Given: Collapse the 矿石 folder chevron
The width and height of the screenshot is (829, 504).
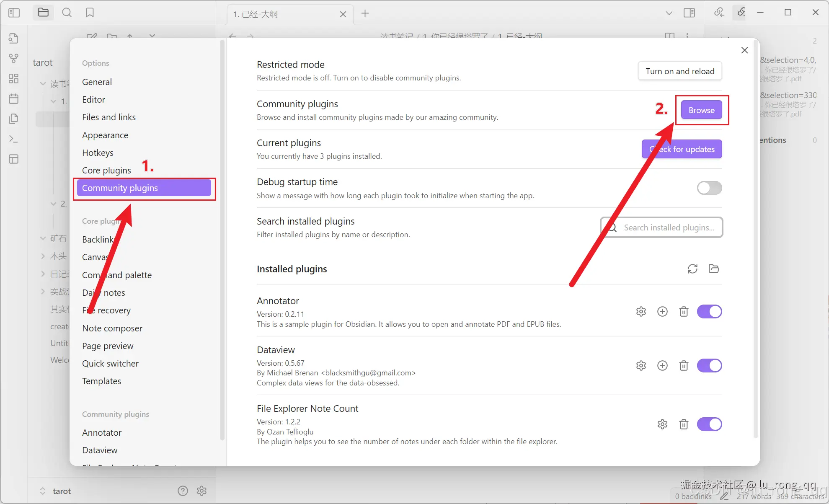Looking at the screenshot, I should tap(43, 238).
